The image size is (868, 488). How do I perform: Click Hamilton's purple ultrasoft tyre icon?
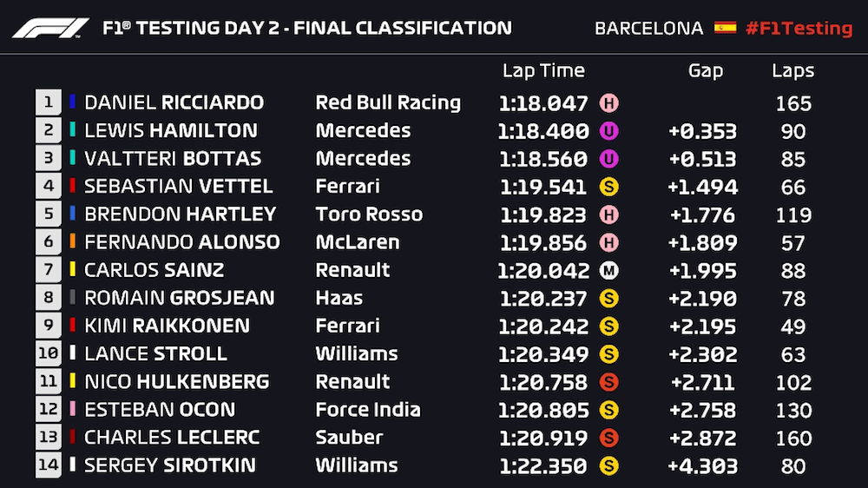(x=608, y=132)
